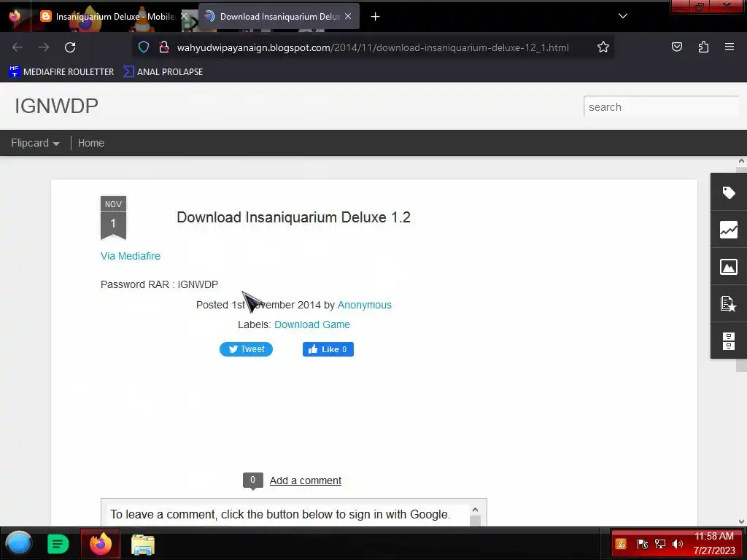This screenshot has width=747, height=560.
Task: Open the image sidebar gadget
Action: [729, 267]
